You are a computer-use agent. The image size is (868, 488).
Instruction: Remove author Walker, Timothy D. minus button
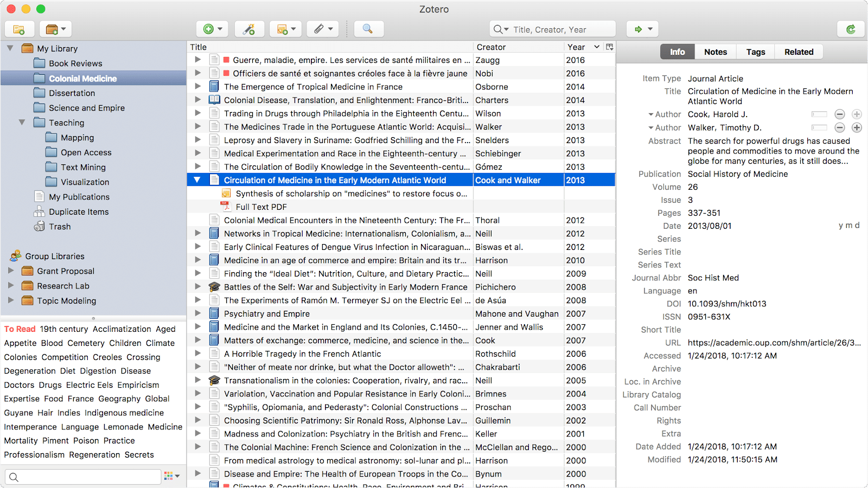840,127
